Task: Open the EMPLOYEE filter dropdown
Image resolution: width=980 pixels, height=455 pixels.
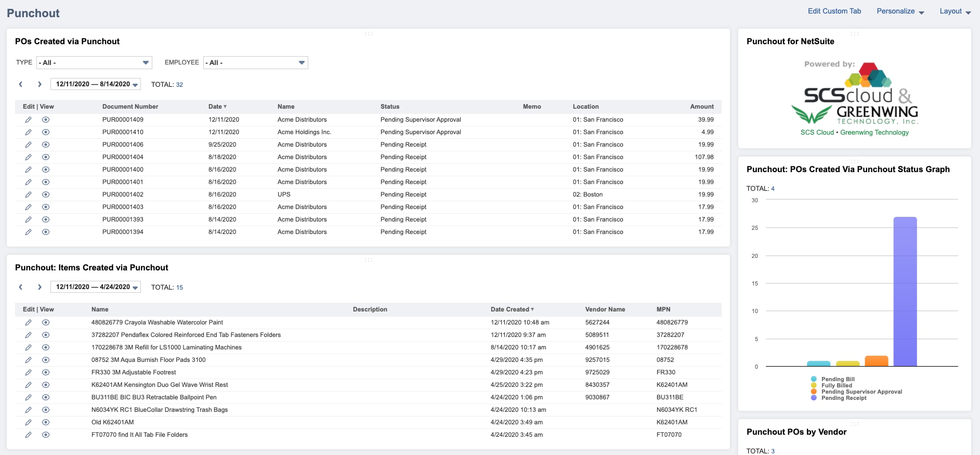Action: point(255,63)
